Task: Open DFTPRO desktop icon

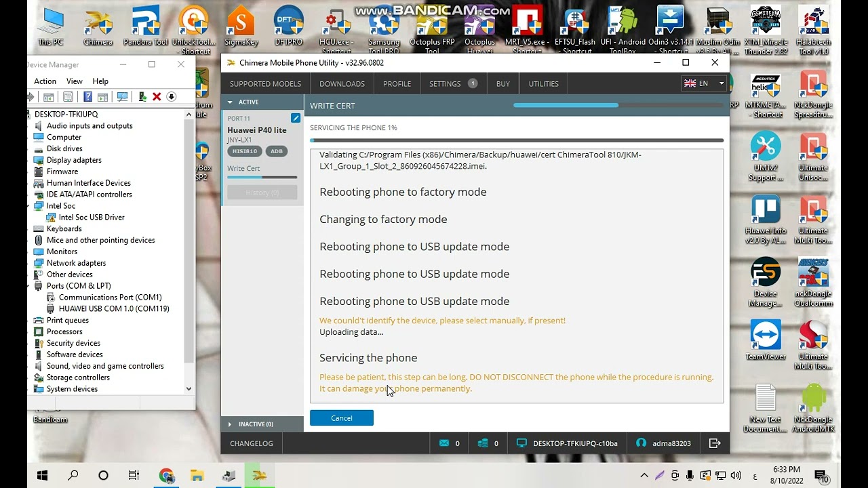Action: [289, 26]
